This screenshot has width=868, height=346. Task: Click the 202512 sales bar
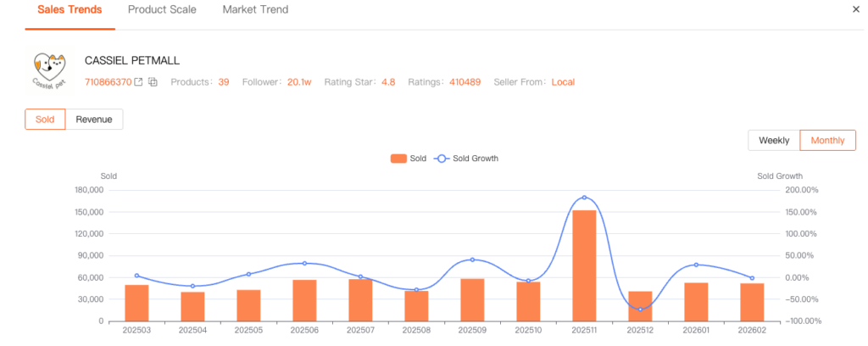[x=640, y=306]
